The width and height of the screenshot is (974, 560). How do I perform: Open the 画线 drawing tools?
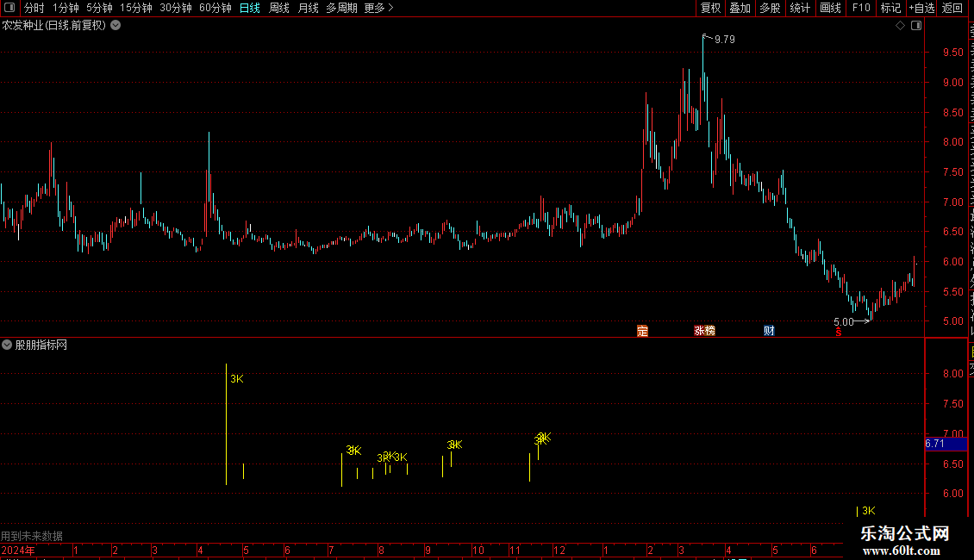(830, 8)
